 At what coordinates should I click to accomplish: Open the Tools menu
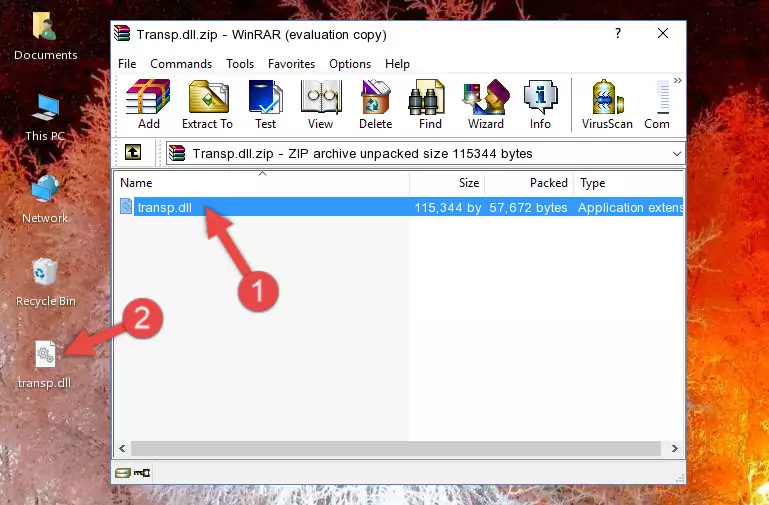(x=240, y=64)
